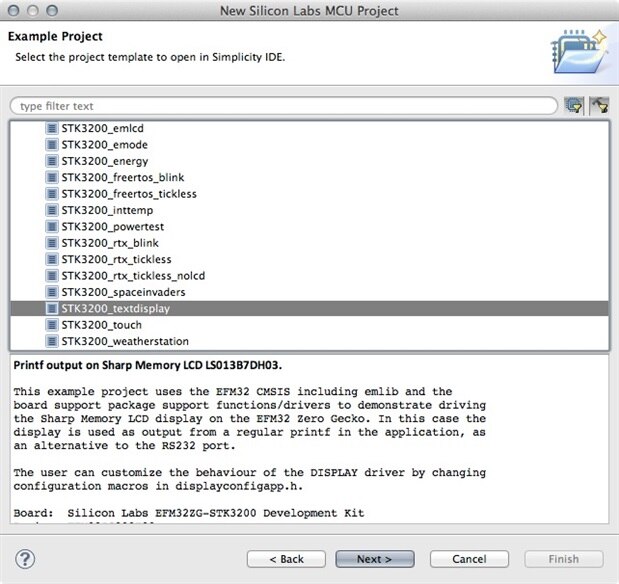Image resolution: width=619 pixels, height=584 pixels.
Task: Click the icon beside STK3200_inttemp
Action: click(x=51, y=210)
